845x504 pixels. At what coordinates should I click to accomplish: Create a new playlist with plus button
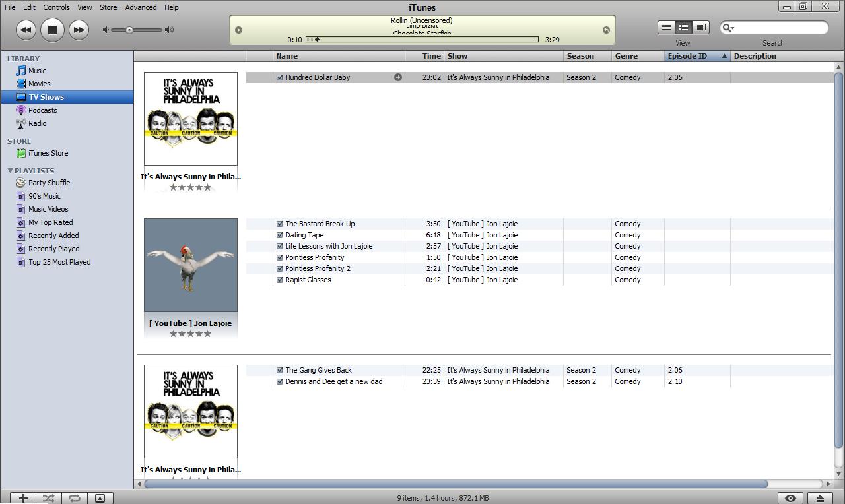pyautogui.click(x=23, y=498)
